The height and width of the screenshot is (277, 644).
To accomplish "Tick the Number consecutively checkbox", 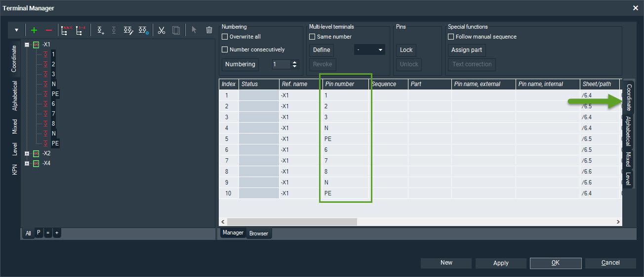I will (225, 49).
